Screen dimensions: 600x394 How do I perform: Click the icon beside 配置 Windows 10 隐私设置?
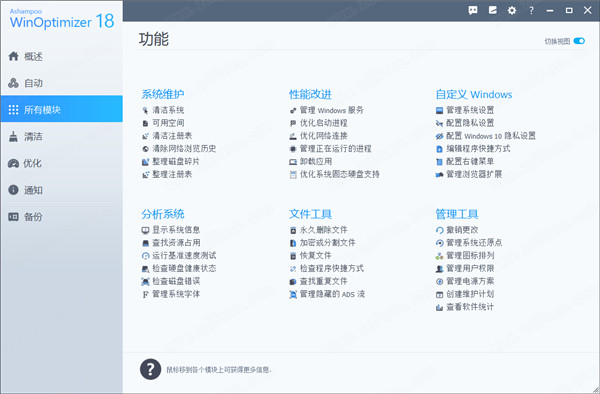coord(439,136)
